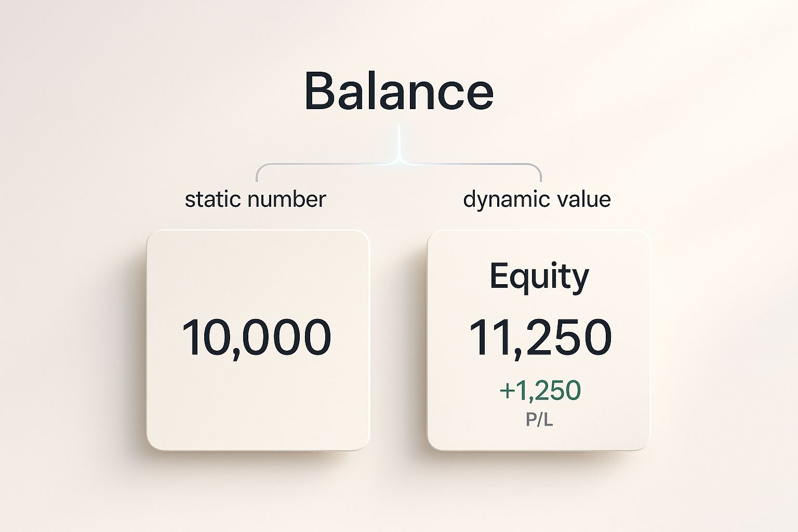Click empty area of the 10,000 card above the number
798x532 pixels.
(258, 275)
